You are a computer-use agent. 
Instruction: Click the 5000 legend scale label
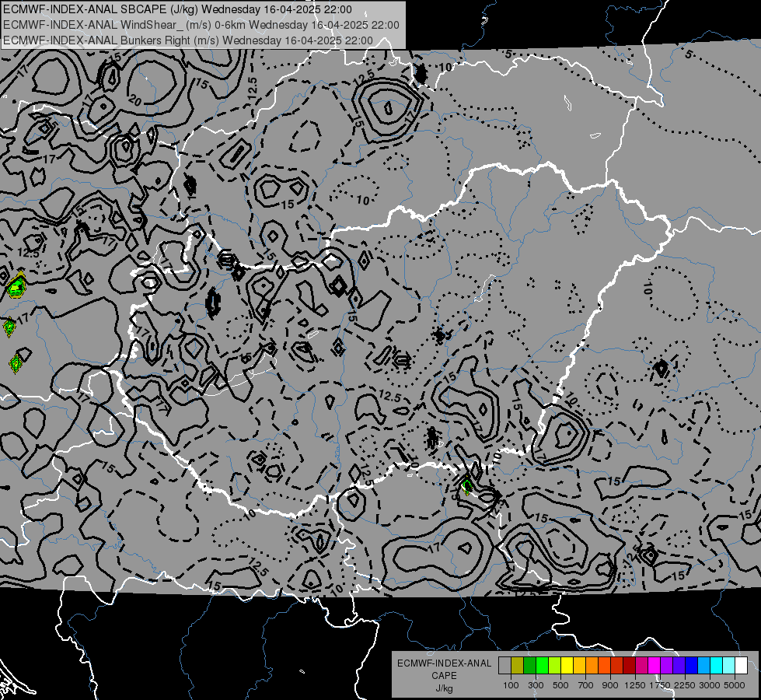[735, 685]
